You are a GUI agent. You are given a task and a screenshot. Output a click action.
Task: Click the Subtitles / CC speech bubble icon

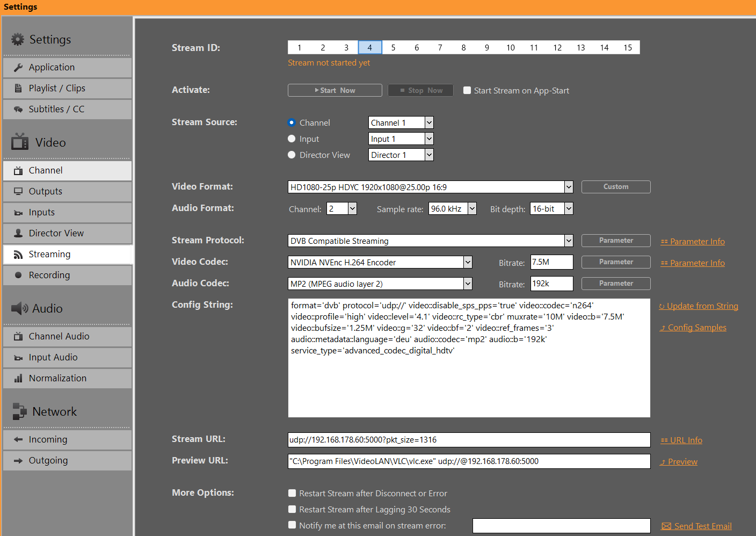[18, 110]
